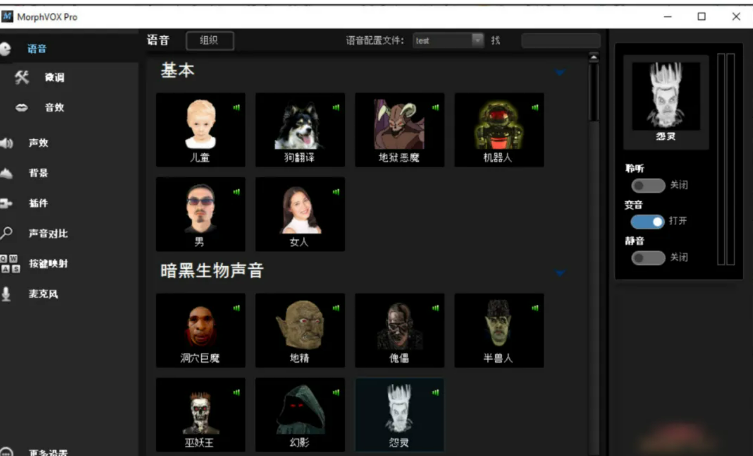Click the lips icon for 音效
The image size is (753, 456).
22,108
